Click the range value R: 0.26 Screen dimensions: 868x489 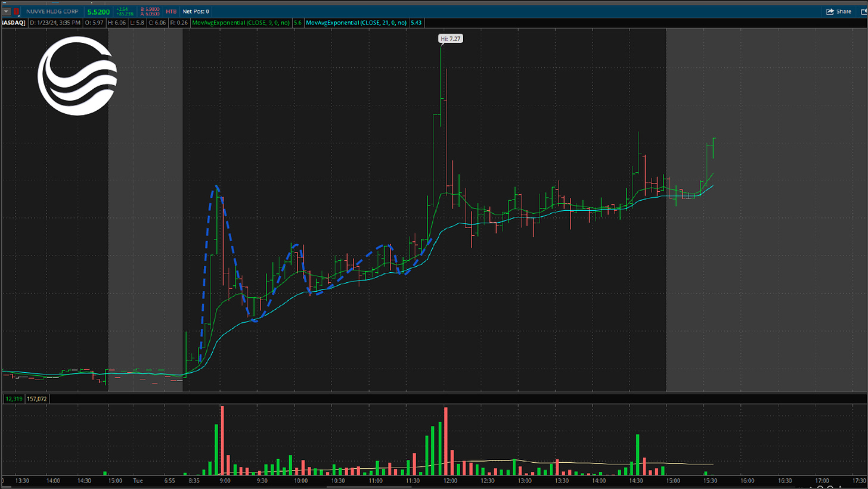tap(179, 22)
